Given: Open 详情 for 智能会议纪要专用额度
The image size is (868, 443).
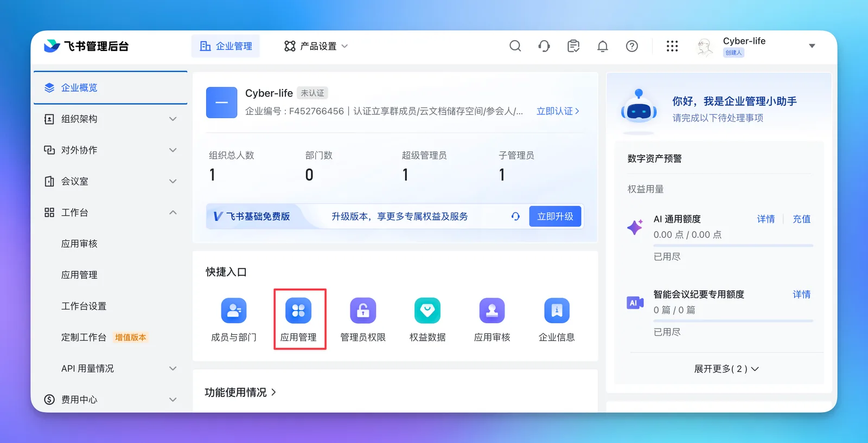Looking at the screenshot, I should coord(801,294).
